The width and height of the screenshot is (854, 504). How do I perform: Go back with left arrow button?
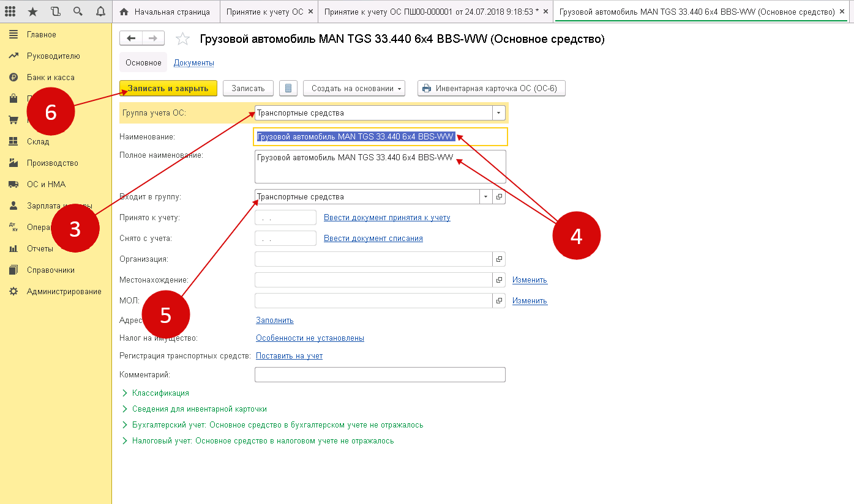[131, 39]
